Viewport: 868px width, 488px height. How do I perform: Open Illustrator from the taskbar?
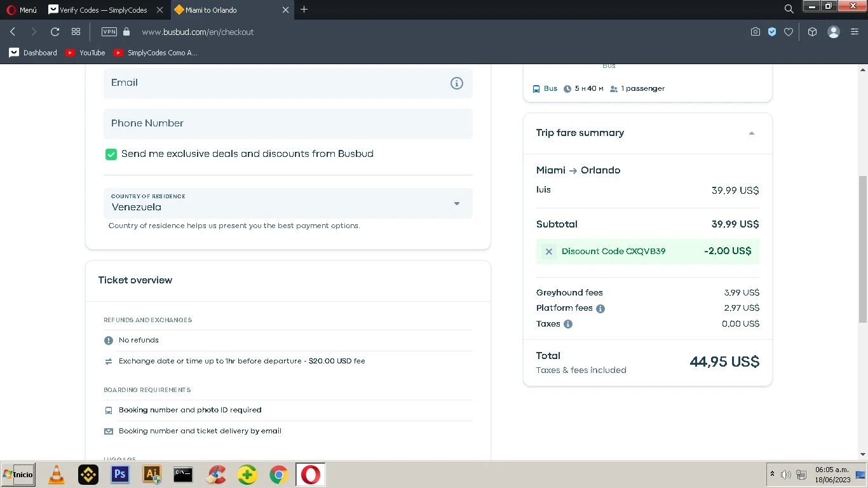click(x=152, y=475)
